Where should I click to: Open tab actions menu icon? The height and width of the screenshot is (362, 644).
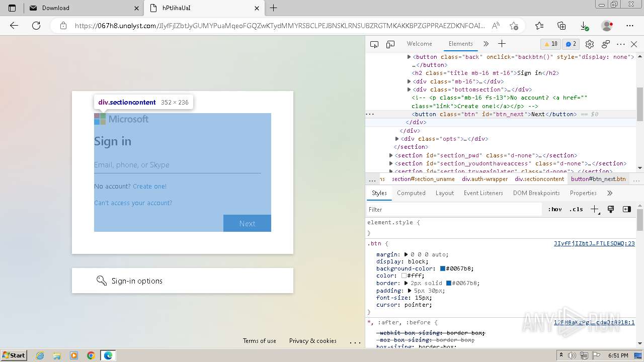(12, 8)
